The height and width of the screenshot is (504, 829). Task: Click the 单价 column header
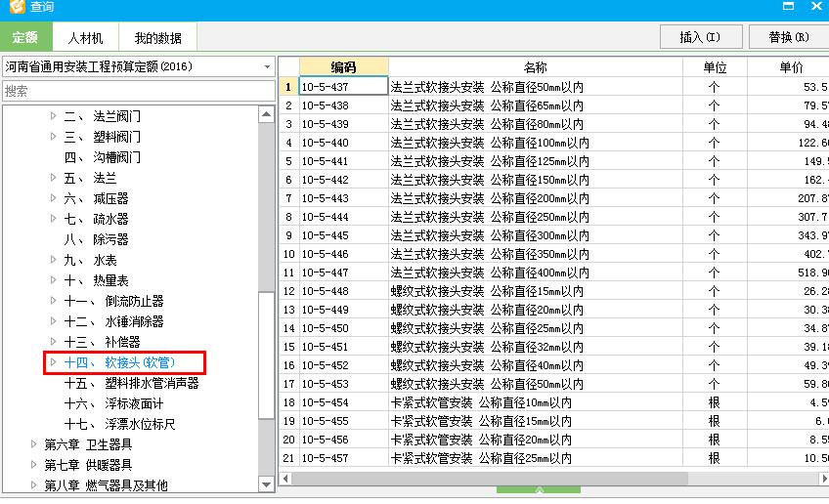[x=788, y=67]
